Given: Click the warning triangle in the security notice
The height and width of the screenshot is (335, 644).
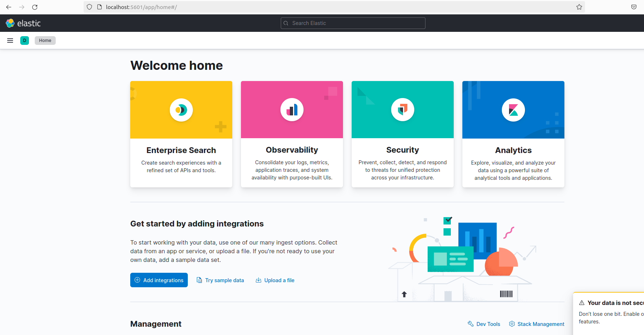Looking at the screenshot, I should 582,303.
